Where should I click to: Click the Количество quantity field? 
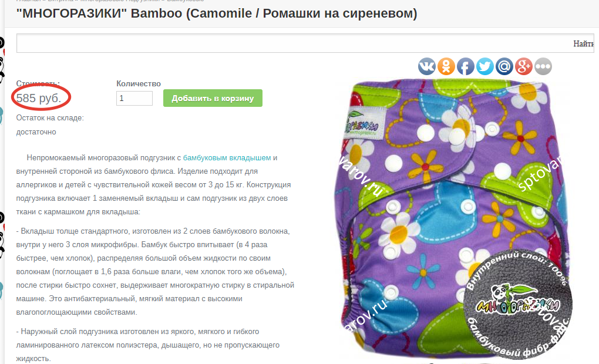[x=134, y=98]
